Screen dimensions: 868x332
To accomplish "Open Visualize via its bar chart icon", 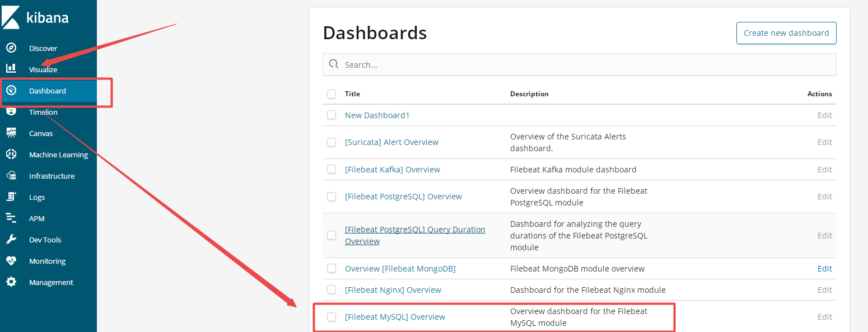I will tap(11, 69).
